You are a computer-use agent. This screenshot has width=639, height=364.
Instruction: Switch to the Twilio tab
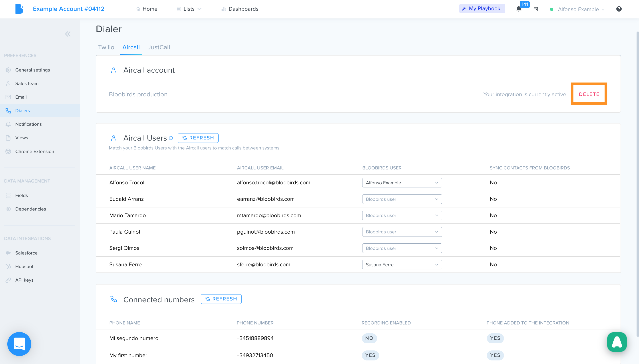[x=106, y=47]
